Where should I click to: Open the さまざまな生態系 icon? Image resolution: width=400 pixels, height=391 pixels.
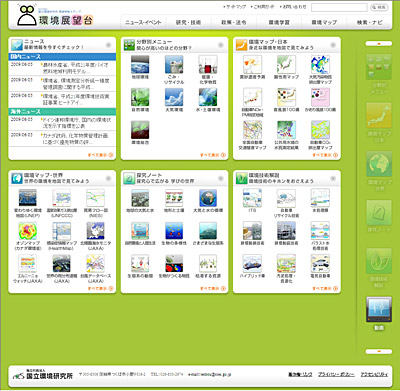coord(208,231)
